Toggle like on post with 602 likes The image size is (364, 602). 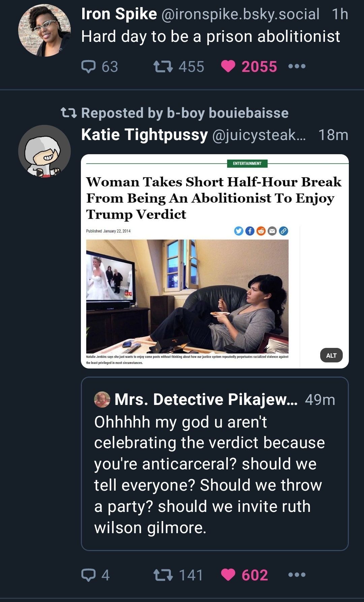pyautogui.click(x=228, y=575)
